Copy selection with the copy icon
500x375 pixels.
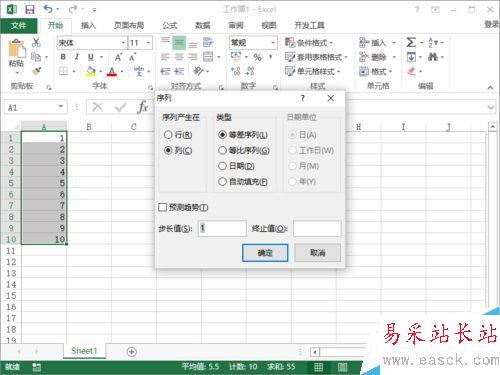[x=36, y=57]
